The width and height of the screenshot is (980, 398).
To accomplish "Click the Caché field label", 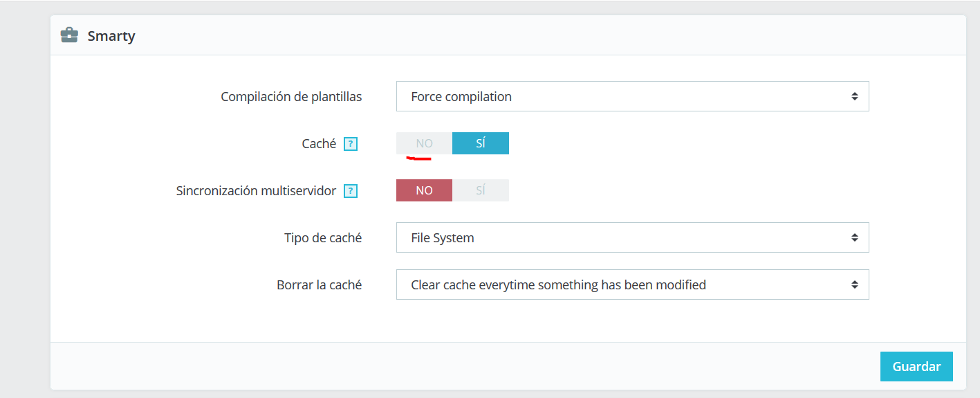I will (x=319, y=144).
